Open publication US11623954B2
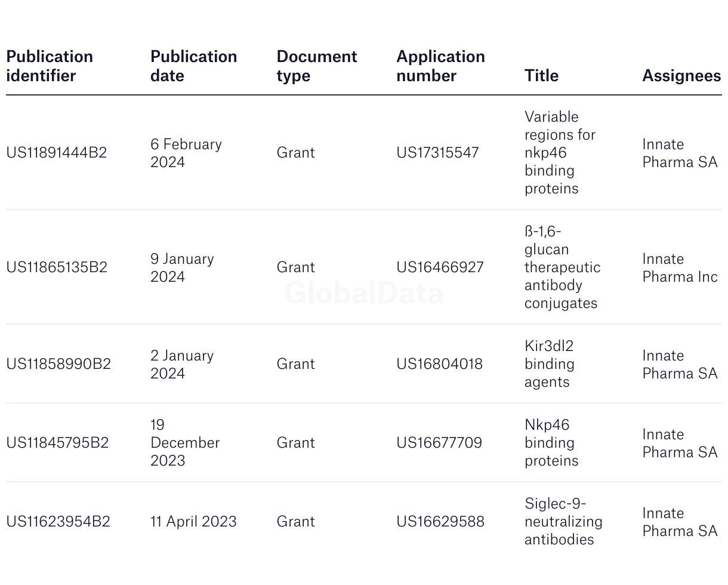Screen dimensions: 728x585 (58, 522)
